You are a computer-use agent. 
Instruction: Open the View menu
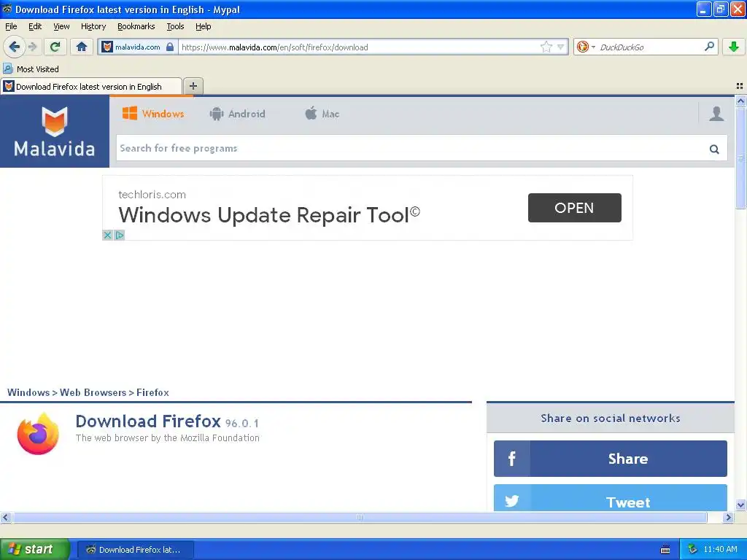point(61,26)
